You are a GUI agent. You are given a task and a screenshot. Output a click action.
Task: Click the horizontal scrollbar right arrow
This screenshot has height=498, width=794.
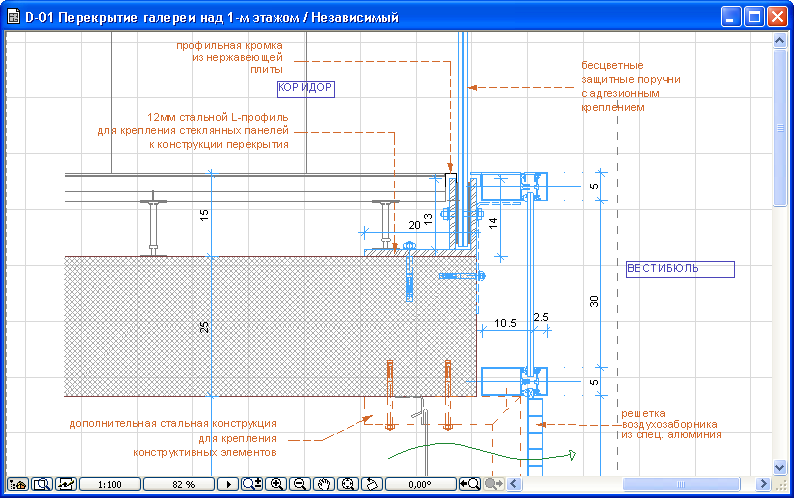tap(763, 484)
